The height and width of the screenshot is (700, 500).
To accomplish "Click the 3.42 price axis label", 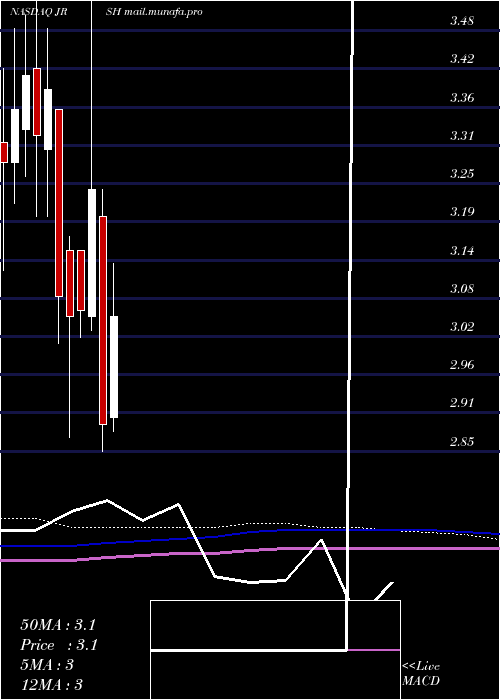I will point(462,58).
